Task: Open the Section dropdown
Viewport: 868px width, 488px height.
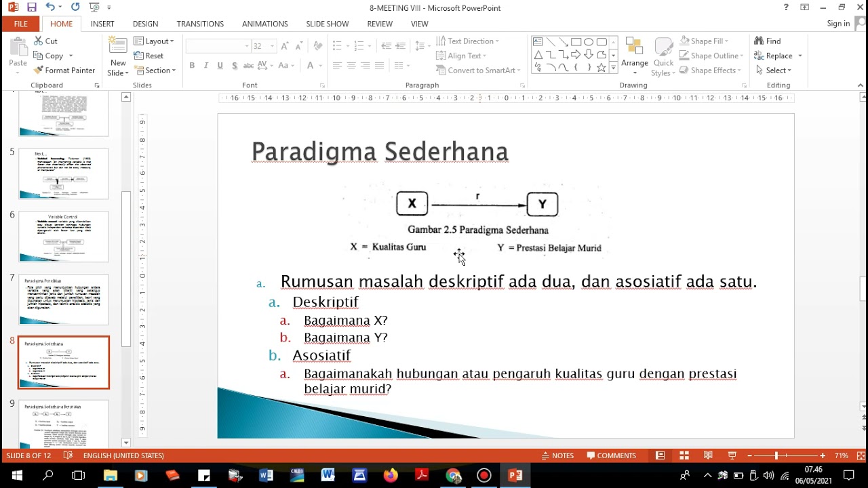Action: point(155,70)
